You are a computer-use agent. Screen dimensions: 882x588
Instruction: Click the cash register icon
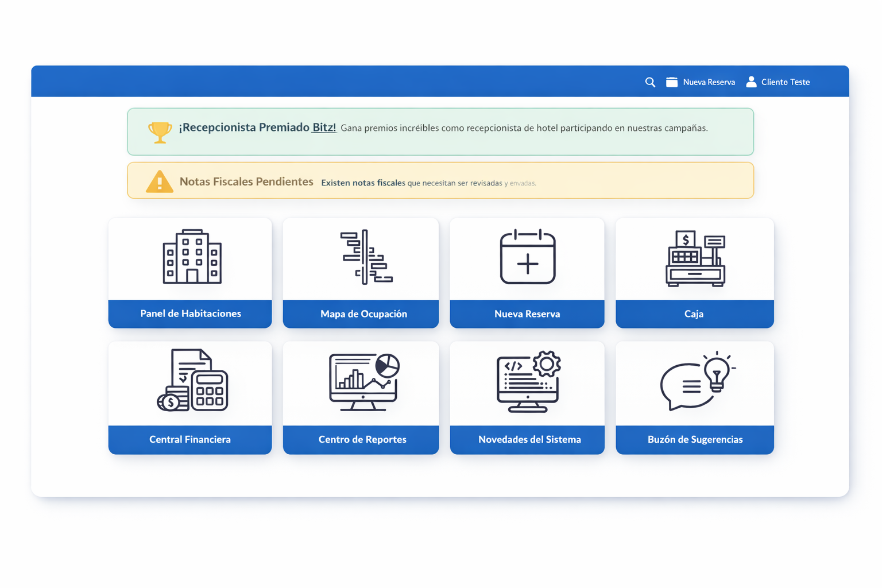[695, 258]
